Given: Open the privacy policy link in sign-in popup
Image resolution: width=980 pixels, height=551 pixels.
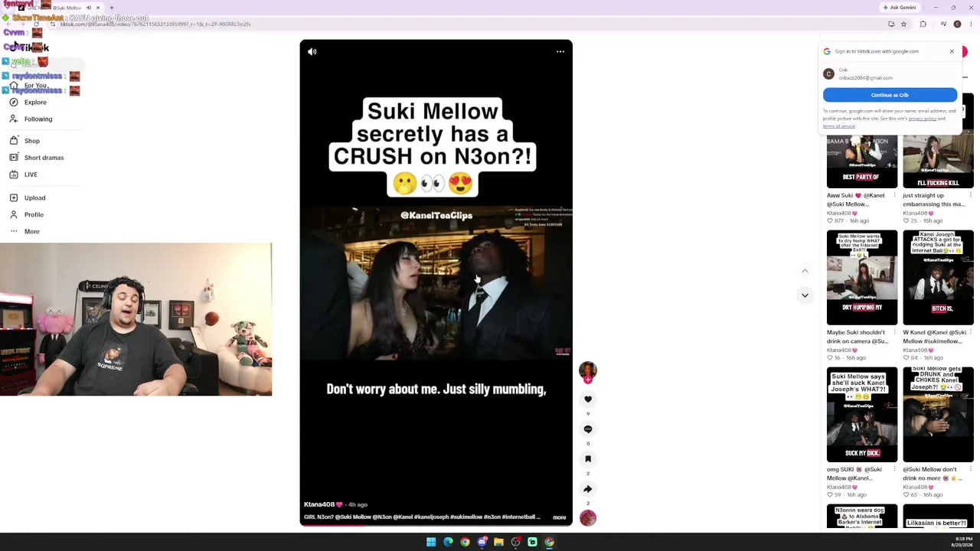Looking at the screenshot, I should tap(922, 119).
